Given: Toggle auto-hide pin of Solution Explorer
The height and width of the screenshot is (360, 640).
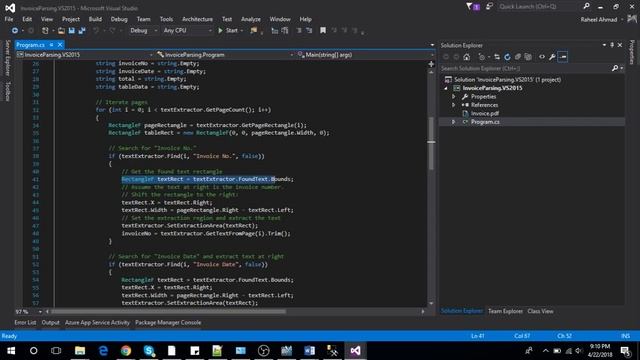Looking at the screenshot, I should pos(612,45).
